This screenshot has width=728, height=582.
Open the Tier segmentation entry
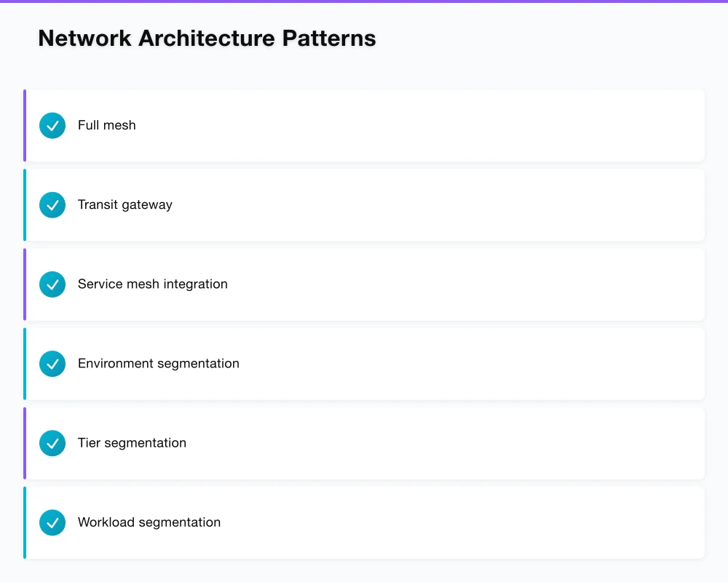pyautogui.click(x=364, y=442)
